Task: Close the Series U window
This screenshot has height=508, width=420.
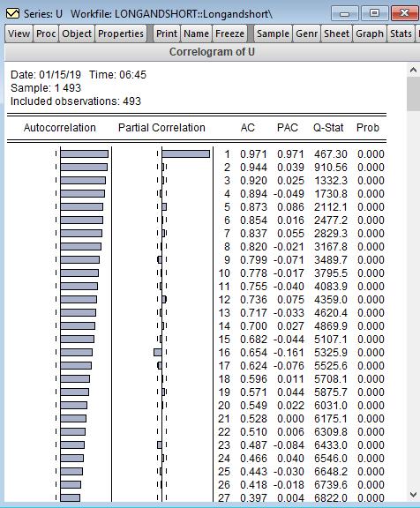Action: 404,13
